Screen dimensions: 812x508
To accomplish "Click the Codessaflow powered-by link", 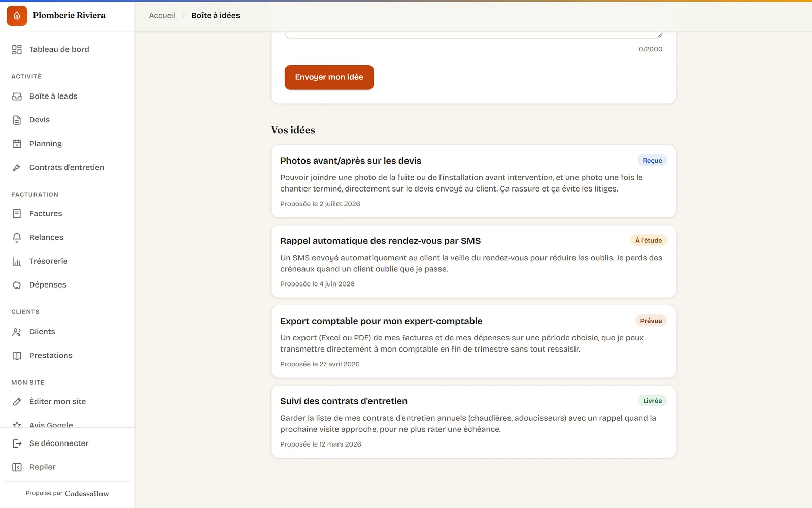I will [87, 494].
